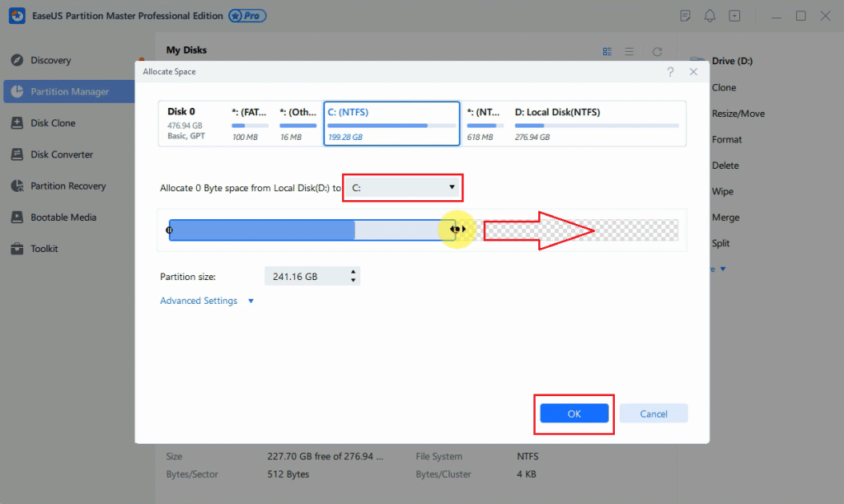Viewport: 844px width, 504px height.
Task: Click Format in Drive (D:) panel
Action: click(x=727, y=139)
